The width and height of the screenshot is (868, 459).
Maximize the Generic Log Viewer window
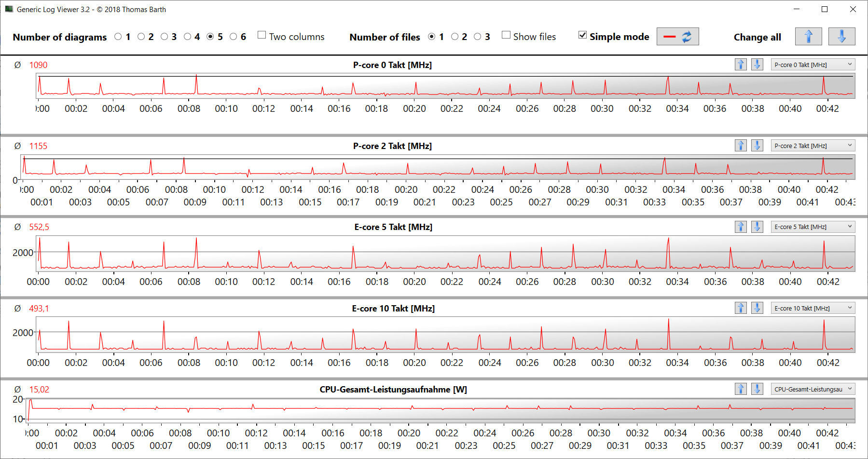(825, 9)
